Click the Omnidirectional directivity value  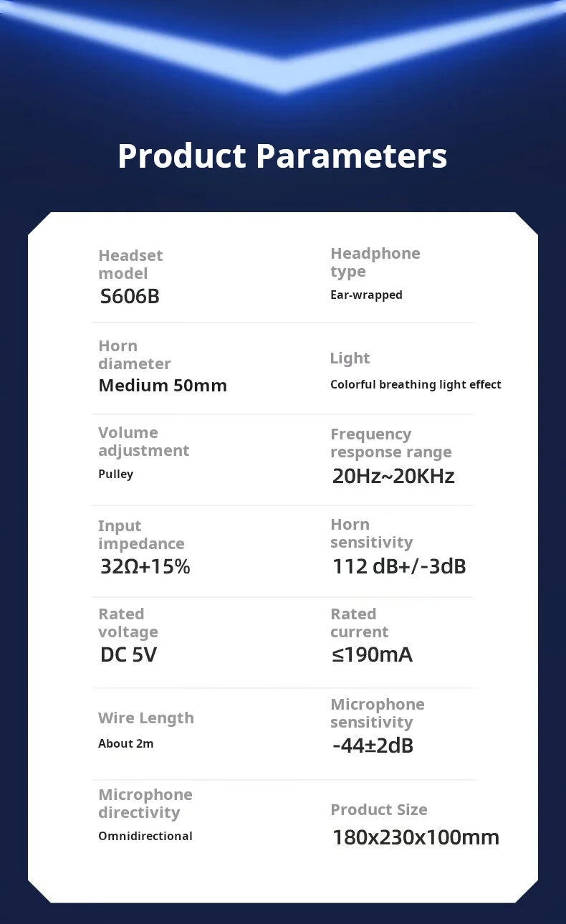pyautogui.click(x=145, y=836)
